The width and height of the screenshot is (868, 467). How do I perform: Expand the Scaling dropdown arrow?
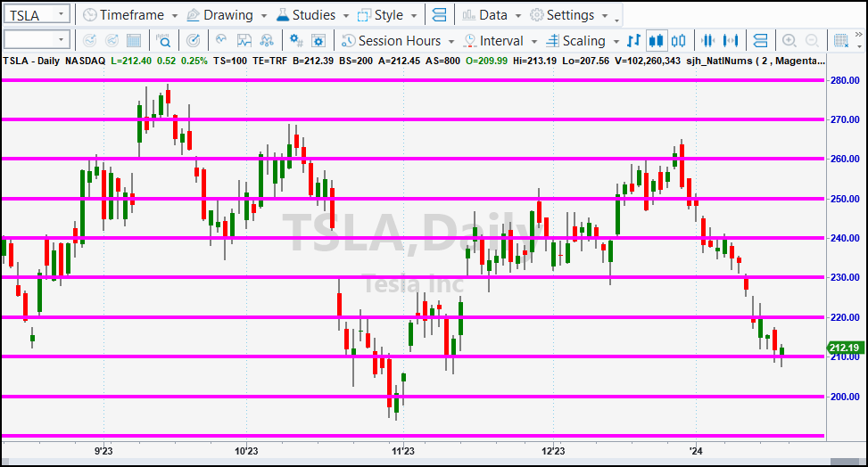616,42
